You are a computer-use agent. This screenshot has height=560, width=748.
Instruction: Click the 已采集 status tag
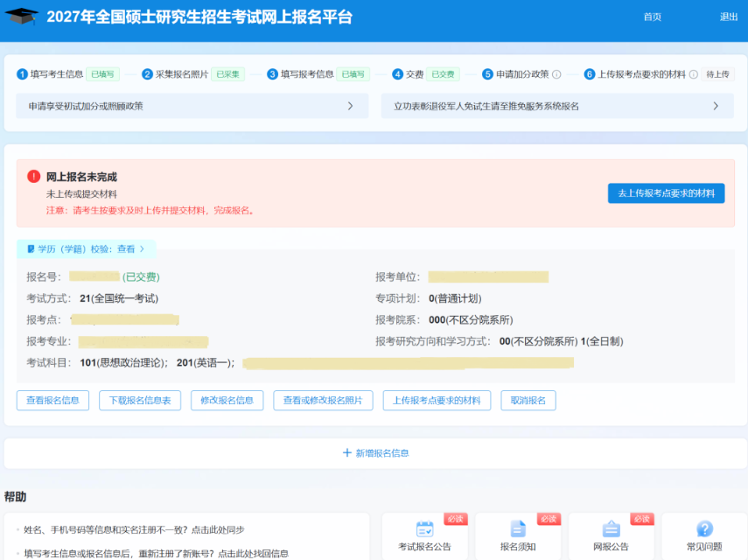point(227,74)
